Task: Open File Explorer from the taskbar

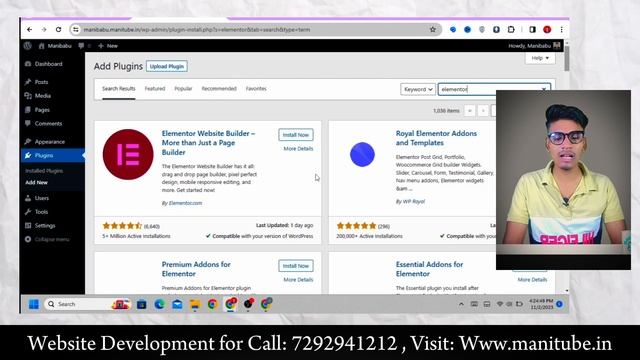Action: coord(195,304)
